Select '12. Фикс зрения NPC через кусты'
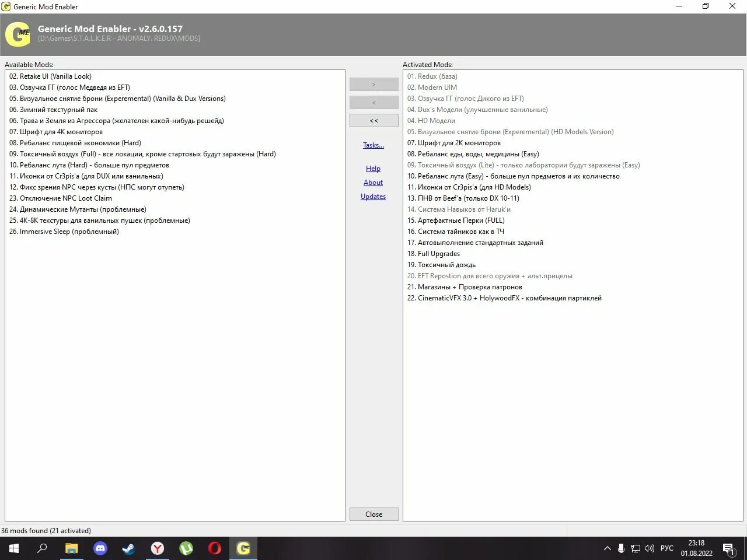This screenshot has width=747, height=560. point(97,187)
